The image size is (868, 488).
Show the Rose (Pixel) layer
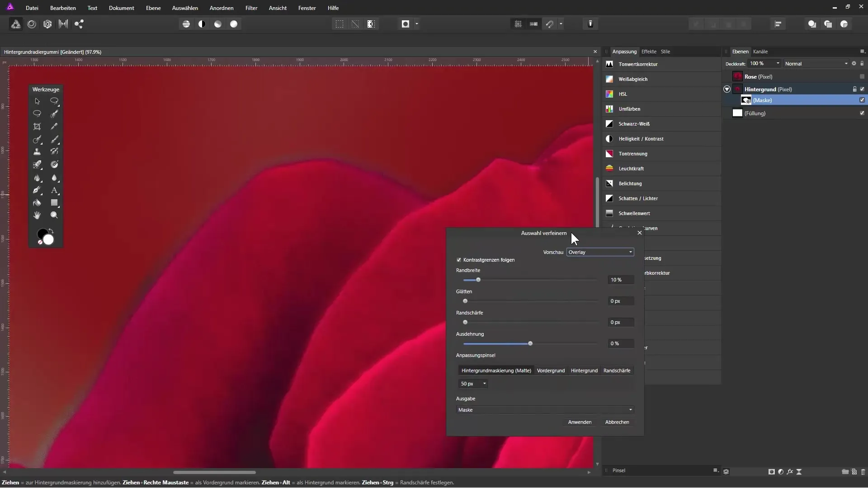[862, 76]
